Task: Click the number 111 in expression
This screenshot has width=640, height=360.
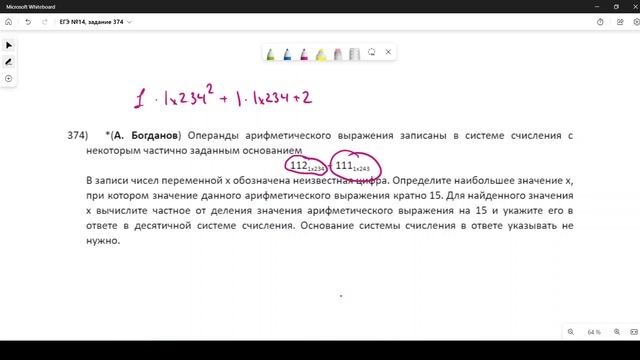Action: pyautogui.click(x=344, y=165)
